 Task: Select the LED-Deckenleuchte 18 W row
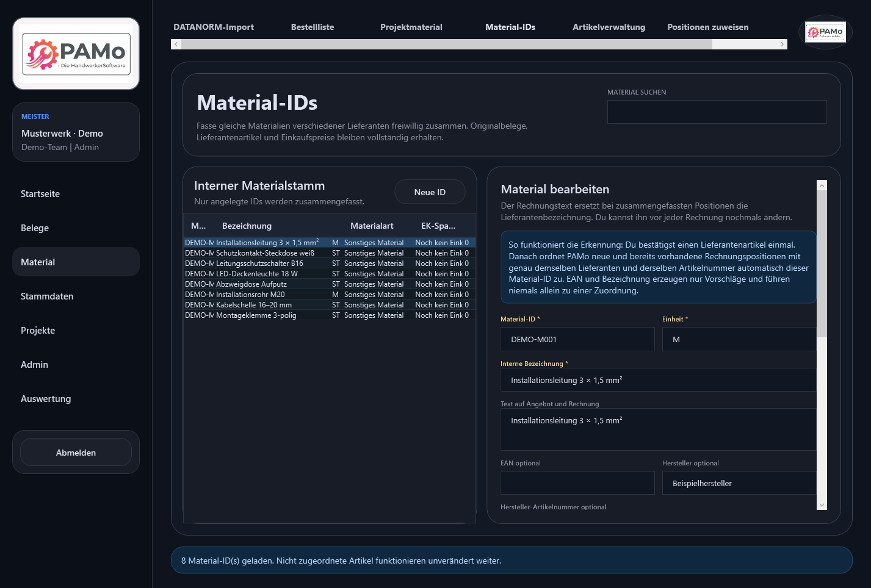[x=330, y=274]
